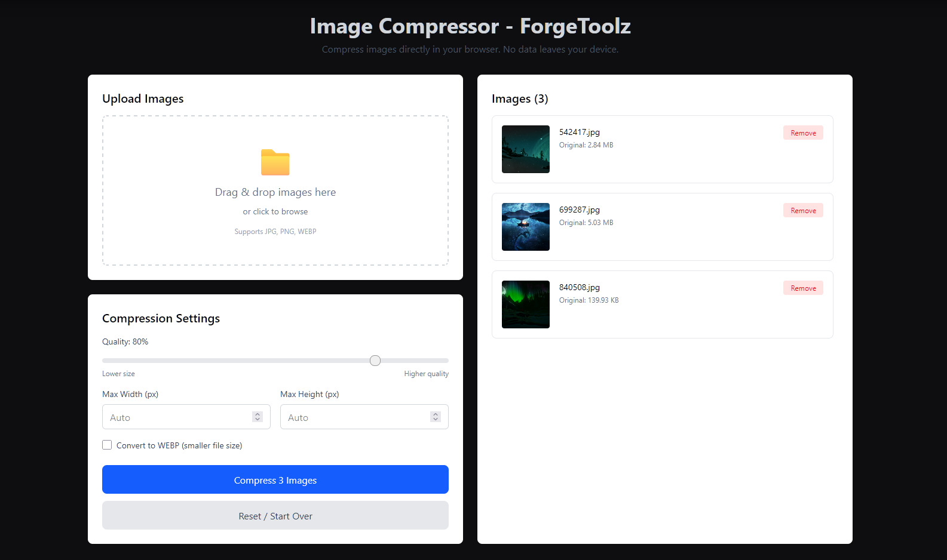947x560 pixels.
Task: Select the 542417.jpg file name
Action: point(580,132)
